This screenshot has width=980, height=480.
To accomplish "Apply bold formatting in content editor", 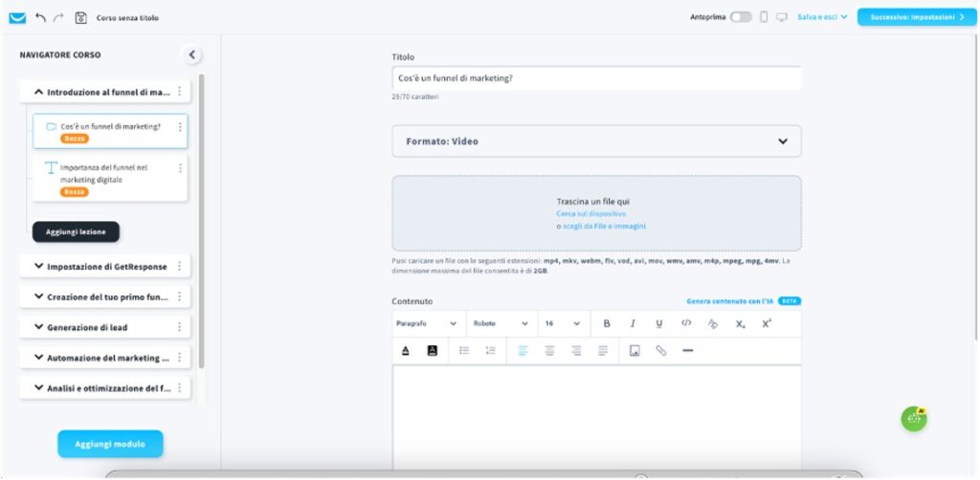I will pos(607,323).
